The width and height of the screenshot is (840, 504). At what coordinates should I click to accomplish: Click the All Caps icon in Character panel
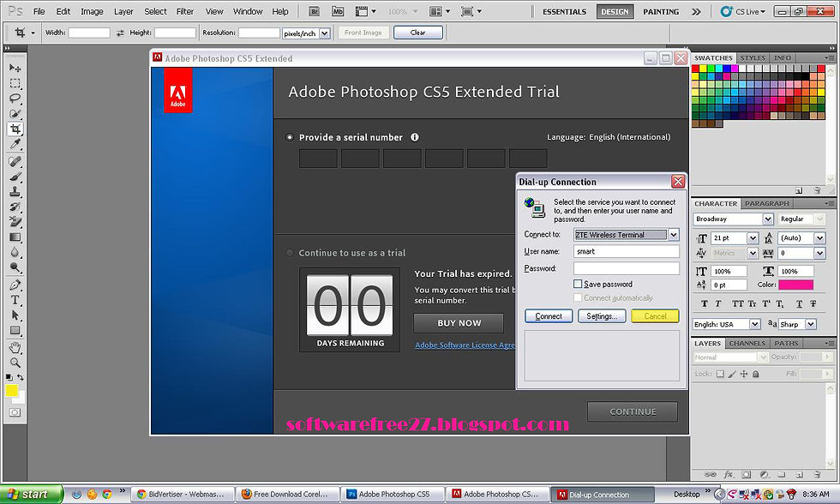click(x=738, y=303)
